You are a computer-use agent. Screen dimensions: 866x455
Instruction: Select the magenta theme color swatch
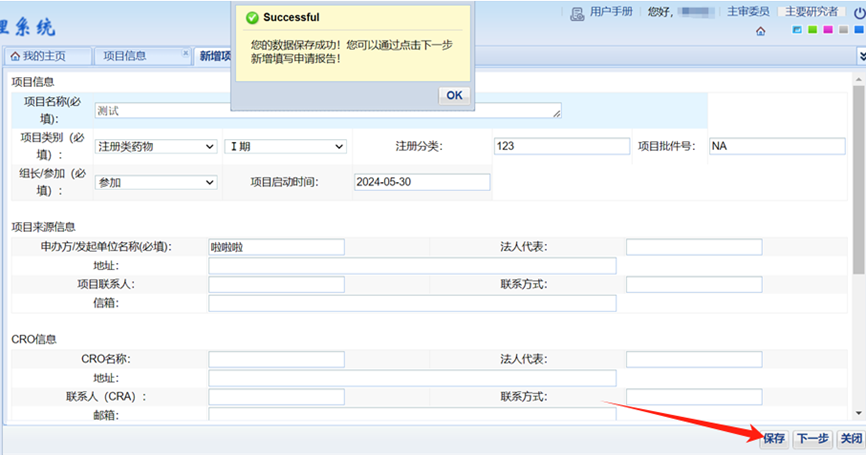[827, 30]
